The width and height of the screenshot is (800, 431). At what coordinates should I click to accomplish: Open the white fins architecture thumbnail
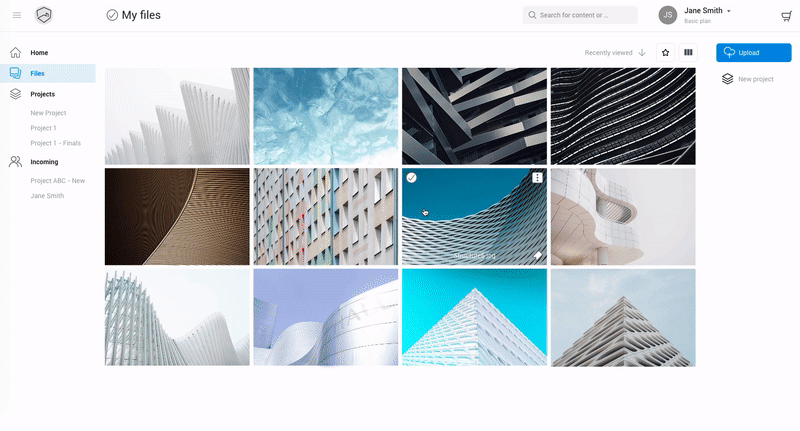[x=177, y=116]
